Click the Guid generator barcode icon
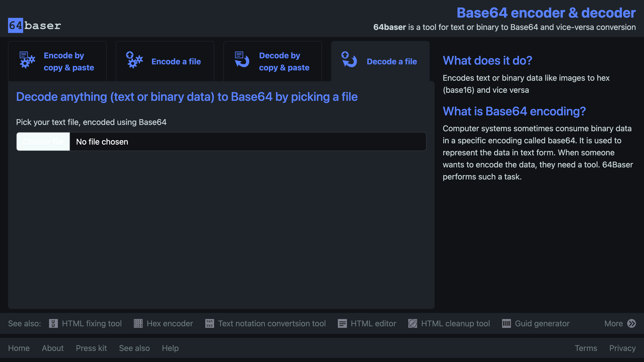 tap(506, 324)
